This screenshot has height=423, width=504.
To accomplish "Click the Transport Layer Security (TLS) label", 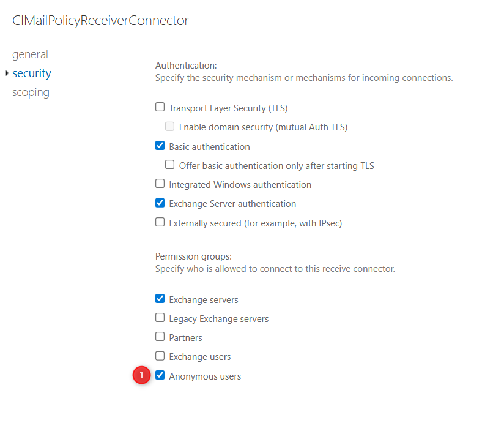I will [x=228, y=108].
